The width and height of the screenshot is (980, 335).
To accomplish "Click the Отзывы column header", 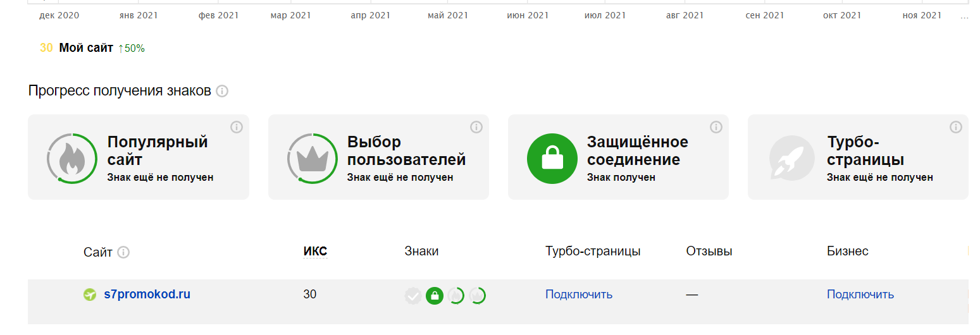I will [x=709, y=252].
